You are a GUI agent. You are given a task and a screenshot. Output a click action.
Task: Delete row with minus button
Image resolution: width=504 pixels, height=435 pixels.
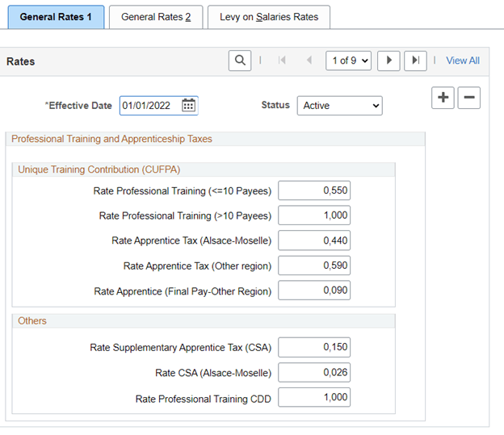(469, 98)
